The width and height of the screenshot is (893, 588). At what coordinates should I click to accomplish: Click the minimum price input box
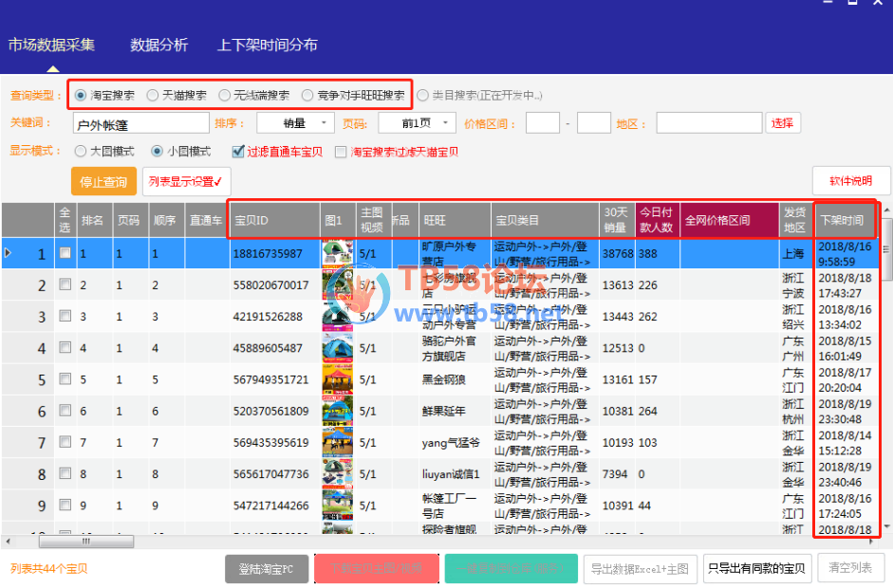(x=542, y=123)
